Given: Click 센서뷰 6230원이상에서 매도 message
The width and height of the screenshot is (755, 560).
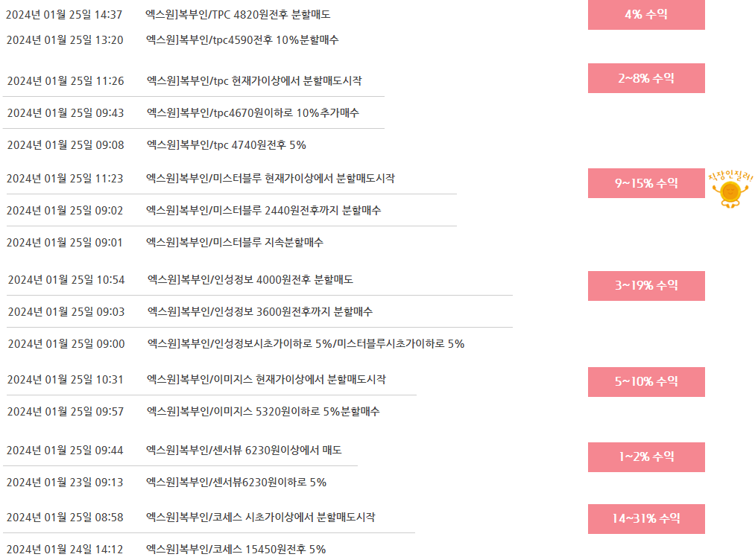Looking at the screenshot, I should [x=244, y=451].
